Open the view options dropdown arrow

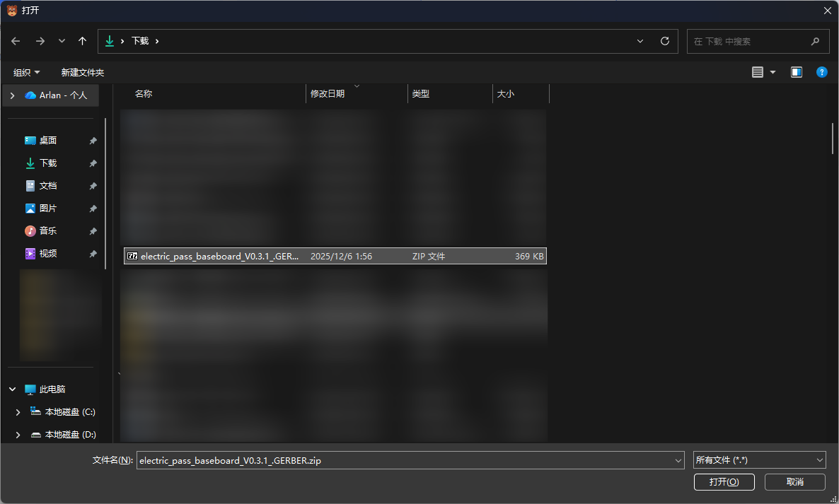[x=773, y=72]
